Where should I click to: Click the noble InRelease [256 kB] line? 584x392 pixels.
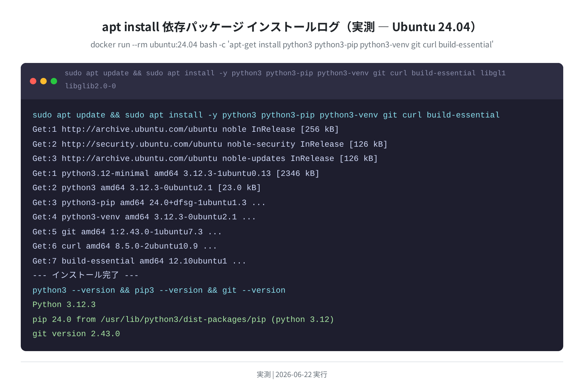click(x=186, y=129)
